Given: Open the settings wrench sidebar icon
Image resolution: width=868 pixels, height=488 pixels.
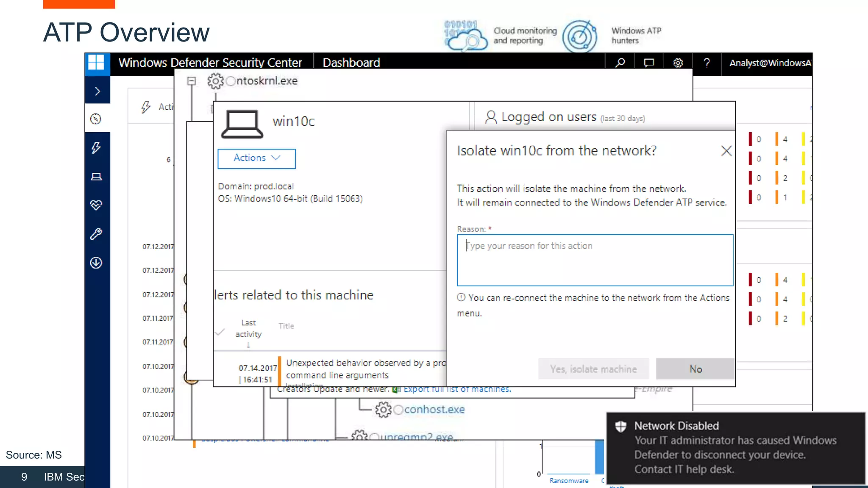Looking at the screenshot, I should pyautogui.click(x=96, y=234).
